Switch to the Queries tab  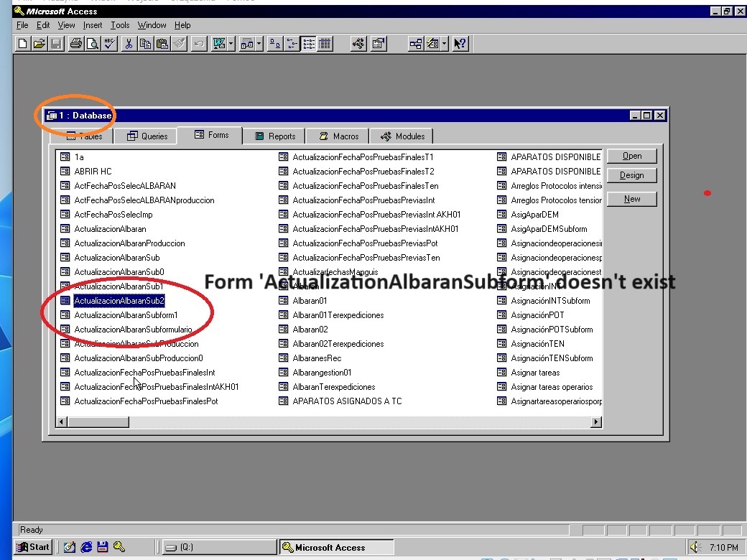click(147, 136)
